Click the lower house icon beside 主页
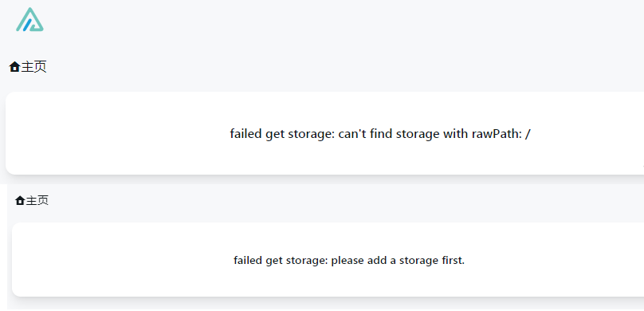The width and height of the screenshot is (644, 311). [20, 200]
